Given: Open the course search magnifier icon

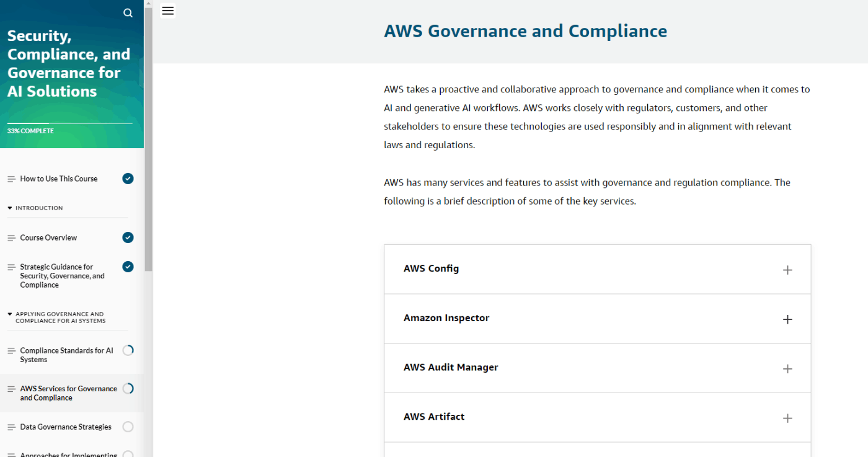Looking at the screenshot, I should 128,13.
